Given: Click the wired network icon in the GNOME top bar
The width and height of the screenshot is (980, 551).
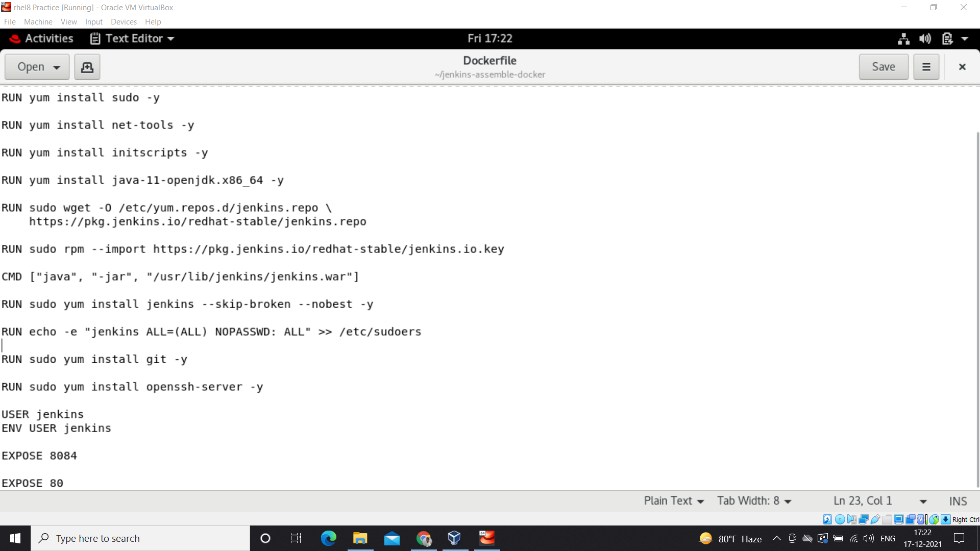Looking at the screenshot, I should click(903, 38).
